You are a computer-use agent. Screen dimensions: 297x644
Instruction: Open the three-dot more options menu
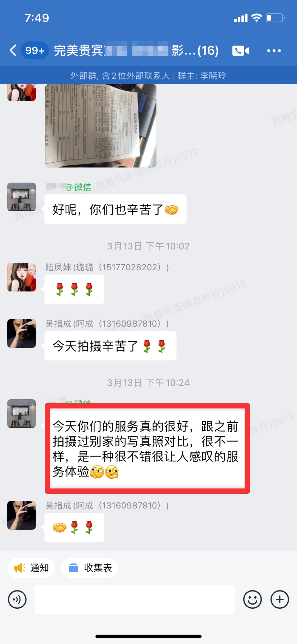[x=274, y=51]
